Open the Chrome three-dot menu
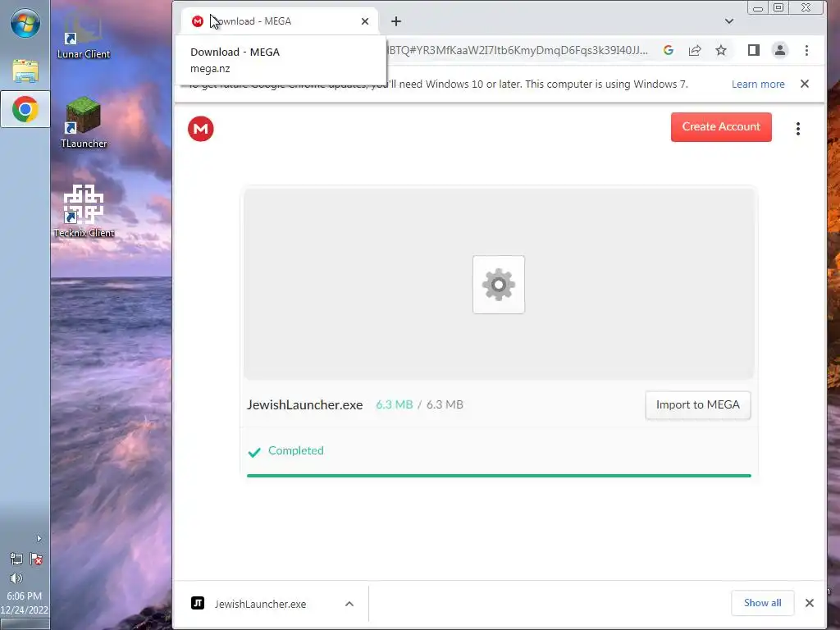 (806, 50)
